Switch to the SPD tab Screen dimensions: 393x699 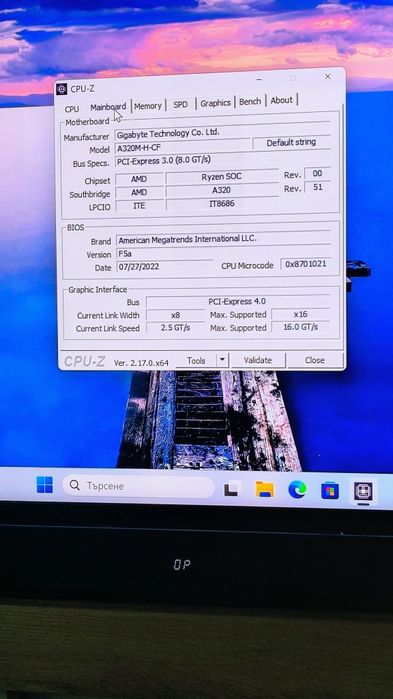click(x=180, y=105)
